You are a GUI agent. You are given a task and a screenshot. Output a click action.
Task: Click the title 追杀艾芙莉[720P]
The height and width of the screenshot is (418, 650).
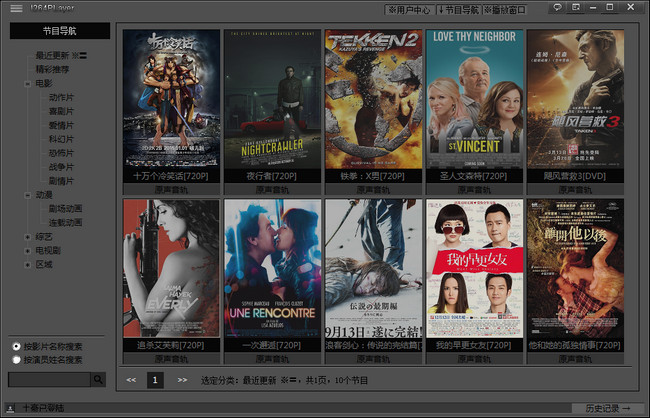171,345
